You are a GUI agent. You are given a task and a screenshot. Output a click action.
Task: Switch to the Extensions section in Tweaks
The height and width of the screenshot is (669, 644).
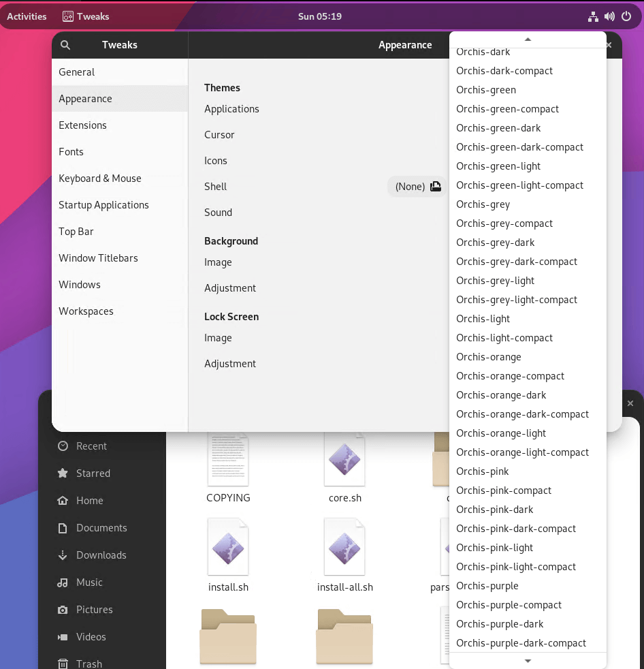pyautogui.click(x=82, y=125)
